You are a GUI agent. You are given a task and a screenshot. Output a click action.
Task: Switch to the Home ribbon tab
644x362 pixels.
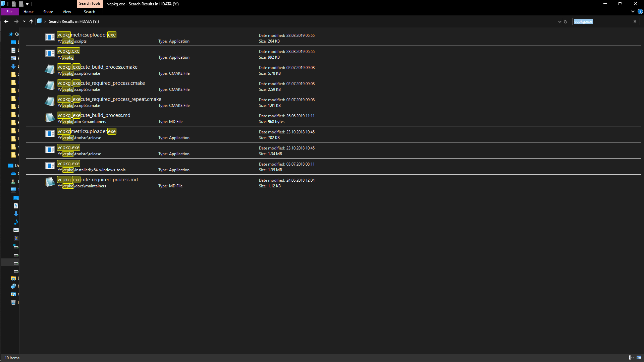pos(29,12)
